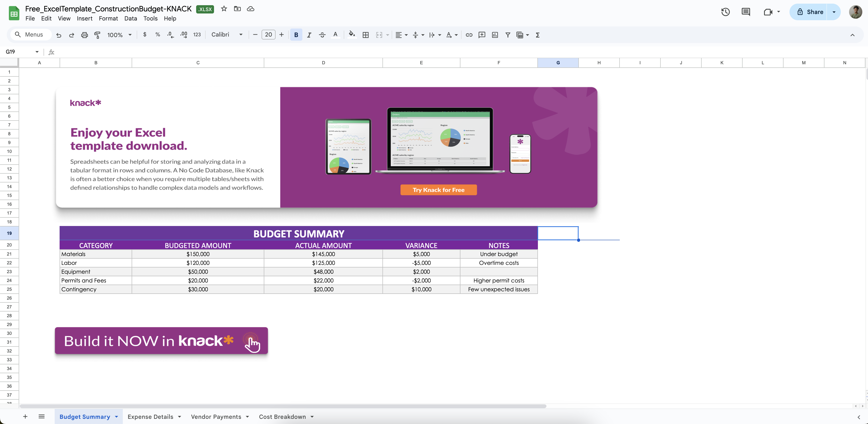Toggle italic formatting
868x424 pixels.
309,35
